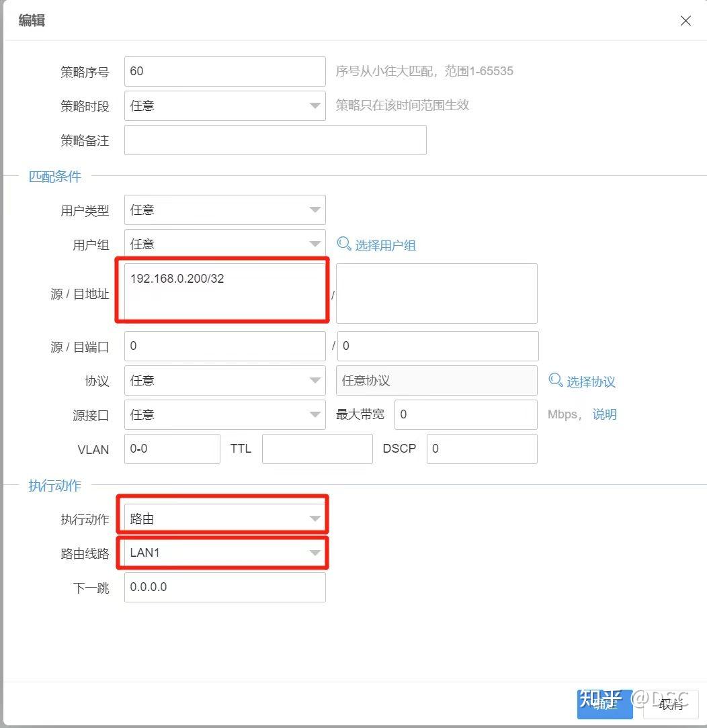Close the 编辑 dialog with the X
Viewport: 707px width, 728px height.
[685, 21]
